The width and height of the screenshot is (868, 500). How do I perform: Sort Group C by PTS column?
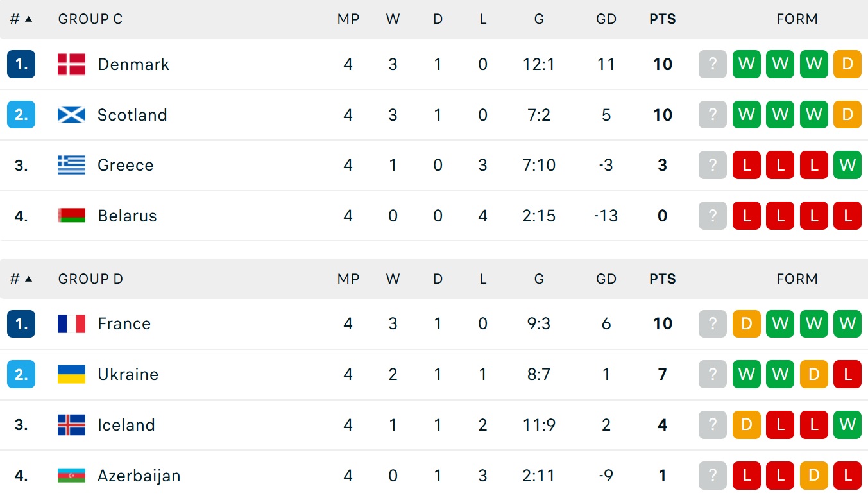pyautogui.click(x=662, y=19)
